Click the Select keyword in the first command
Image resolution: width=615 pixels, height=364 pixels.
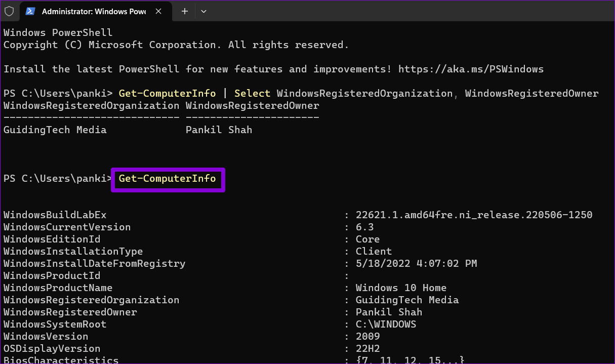coord(252,93)
